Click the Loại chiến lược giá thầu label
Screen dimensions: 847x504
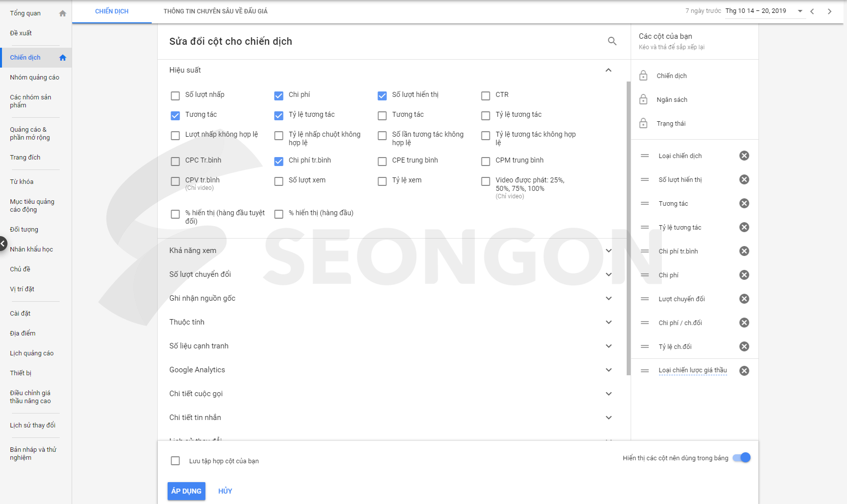[693, 370]
